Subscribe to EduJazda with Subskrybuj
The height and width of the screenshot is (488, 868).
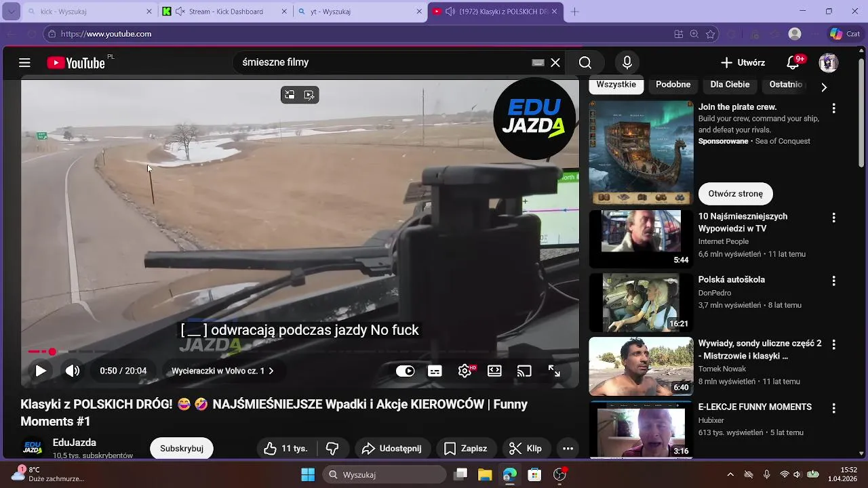[182, 449]
